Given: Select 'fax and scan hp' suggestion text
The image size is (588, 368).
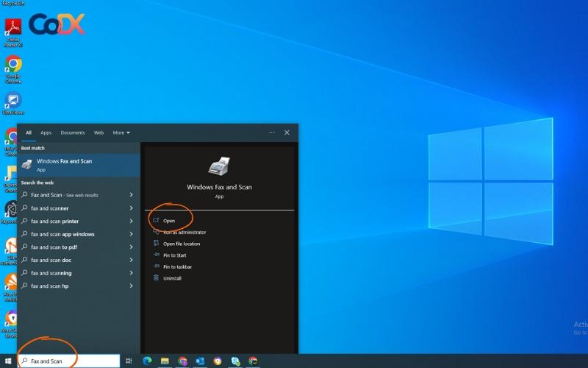Looking at the screenshot, I should click(49, 286).
